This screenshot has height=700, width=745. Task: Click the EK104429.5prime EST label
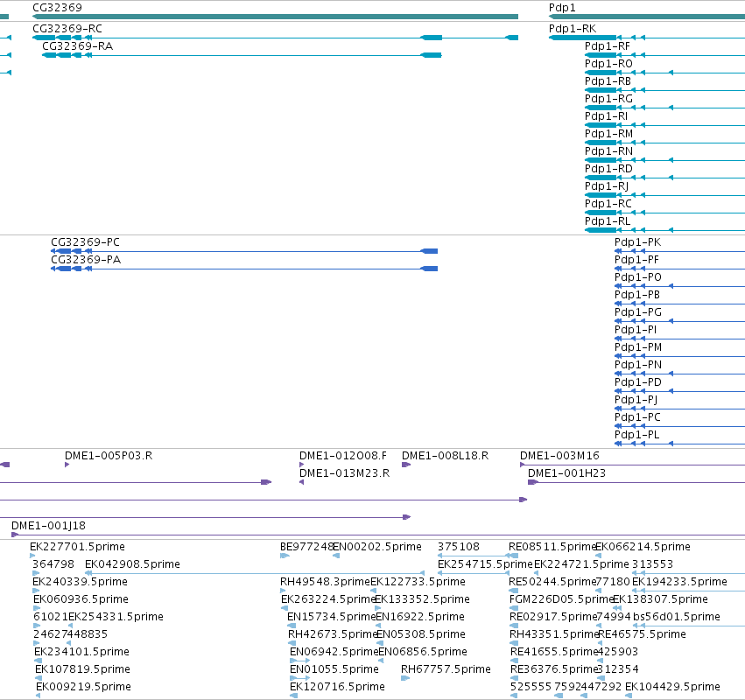[673, 687]
